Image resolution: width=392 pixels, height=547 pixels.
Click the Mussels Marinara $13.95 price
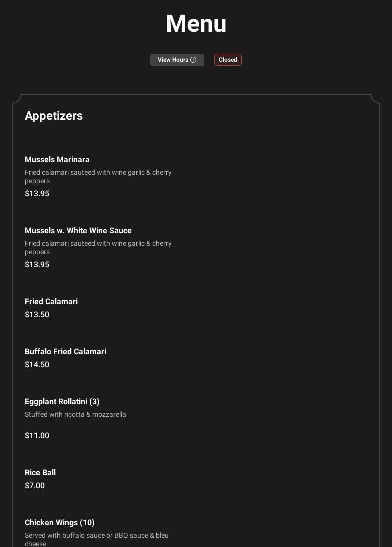pyautogui.click(x=37, y=194)
